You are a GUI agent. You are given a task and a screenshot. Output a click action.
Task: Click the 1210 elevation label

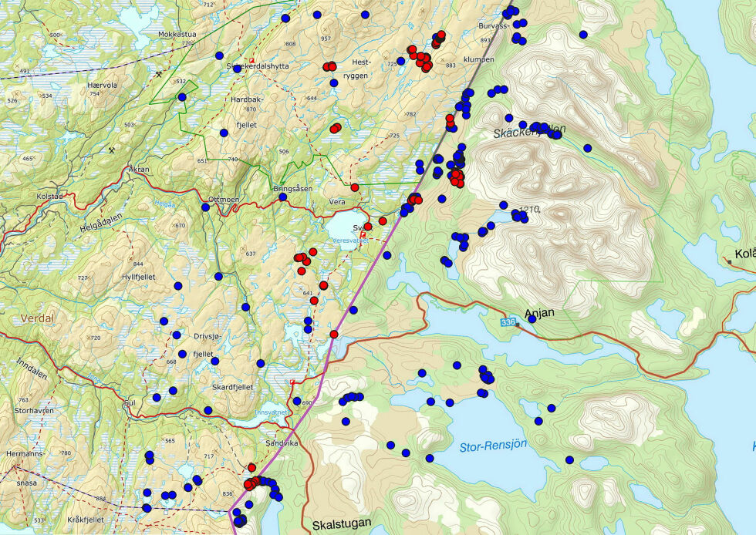coord(528,208)
